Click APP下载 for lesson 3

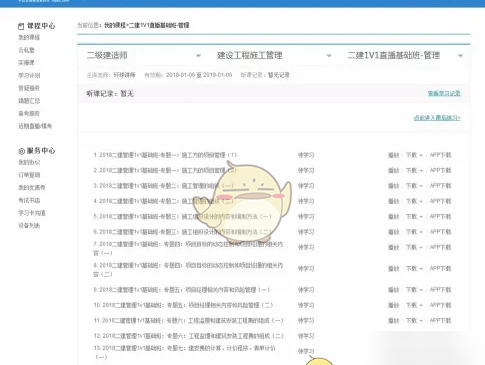coord(440,186)
